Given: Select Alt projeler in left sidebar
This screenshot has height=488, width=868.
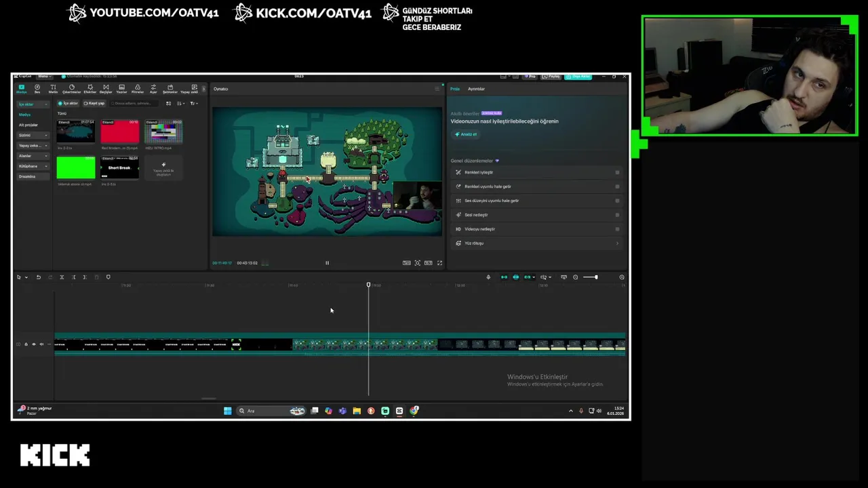Looking at the screenshot, I should tap(28, 125).
